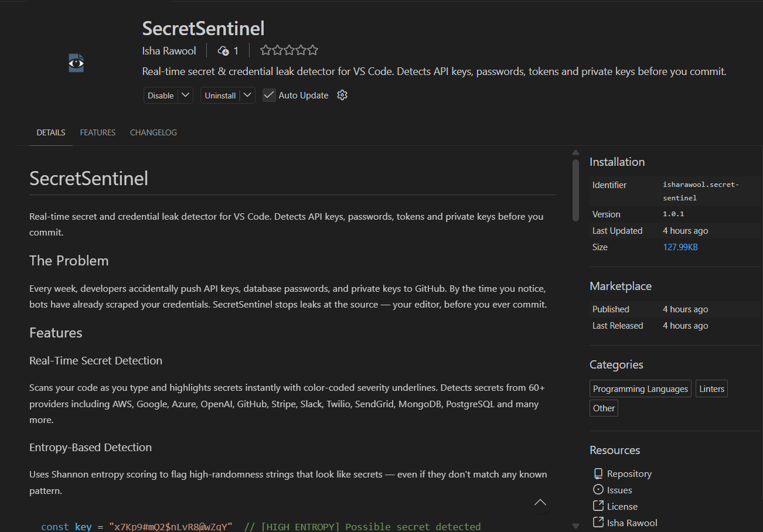Viewport: 763px width, 532px height.
Task: Click the Real-Time Secret Detection subheading
Action: (96, 361)
